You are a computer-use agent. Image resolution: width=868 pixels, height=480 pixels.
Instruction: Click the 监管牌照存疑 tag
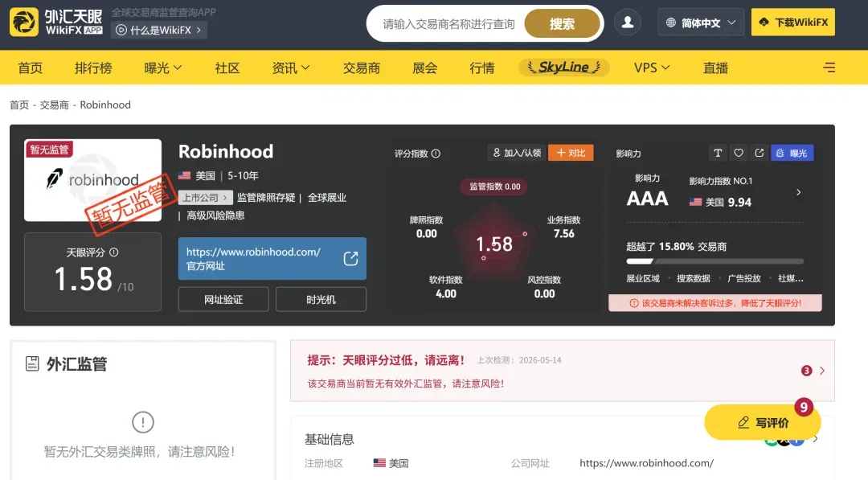[266, 198]
